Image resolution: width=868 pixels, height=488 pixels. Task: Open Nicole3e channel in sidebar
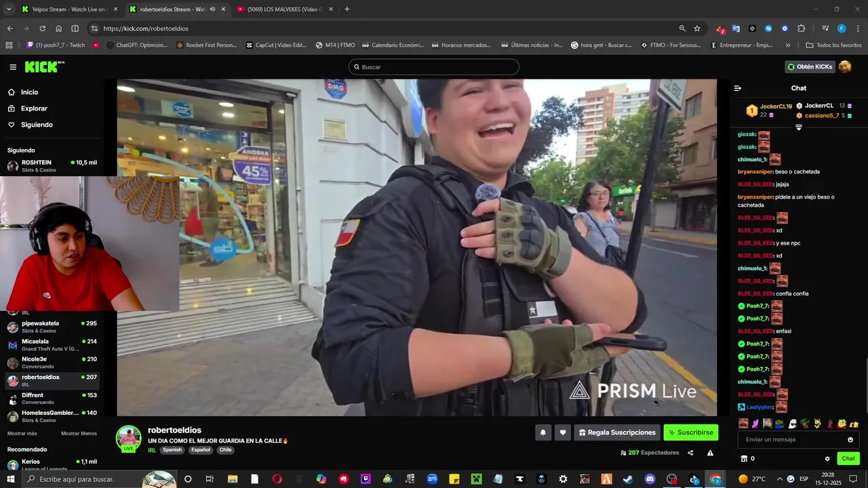click(52, 363)
